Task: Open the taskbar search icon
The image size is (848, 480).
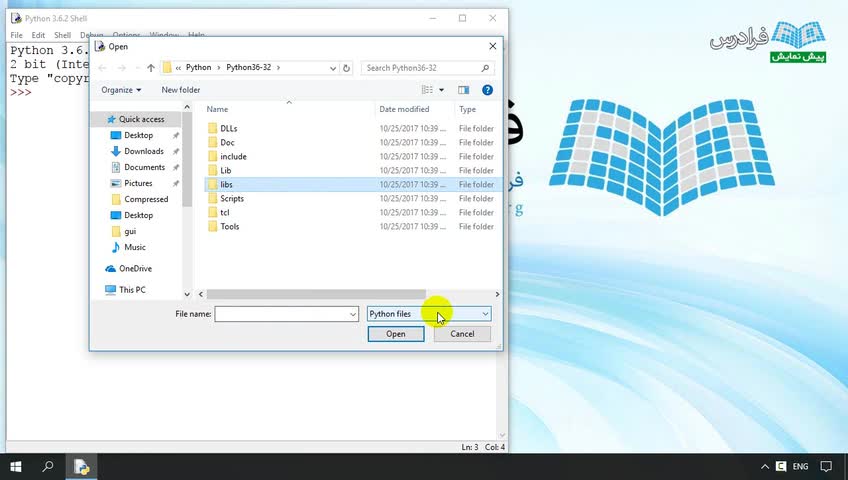Action: tap(48, 467)
